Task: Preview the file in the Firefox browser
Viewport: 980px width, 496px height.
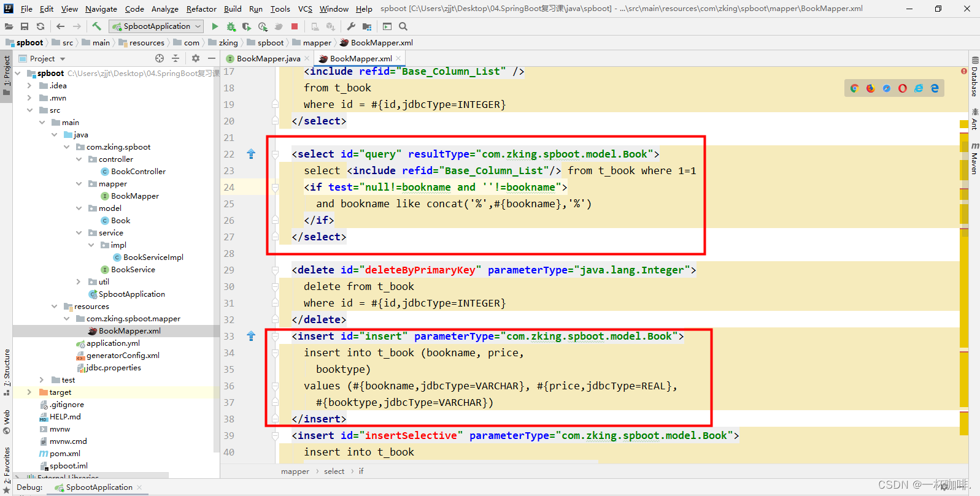Action: (870, 88)
